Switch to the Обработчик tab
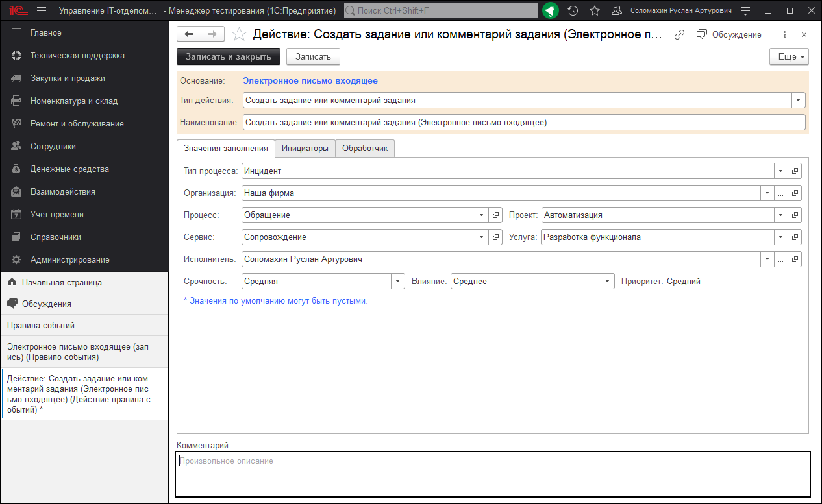 click(364, 148)
